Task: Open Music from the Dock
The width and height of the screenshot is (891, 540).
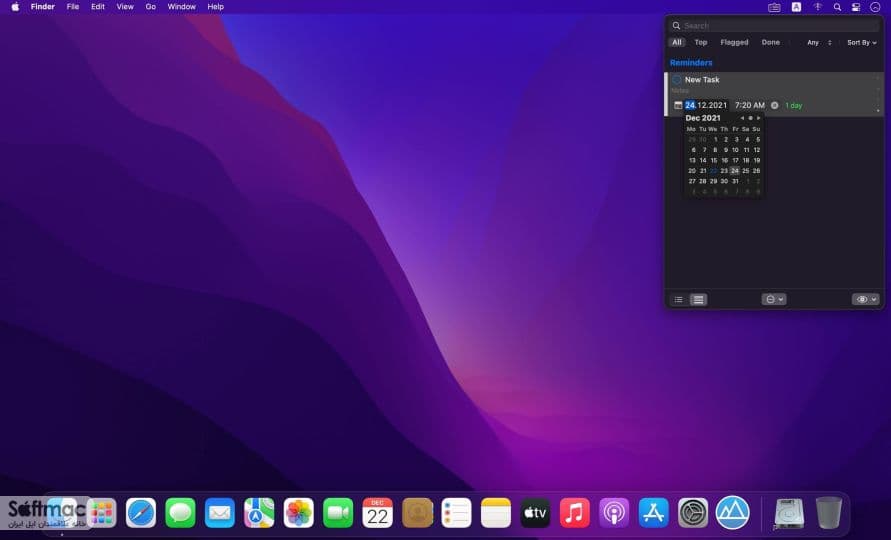Action: click(574, 513)
